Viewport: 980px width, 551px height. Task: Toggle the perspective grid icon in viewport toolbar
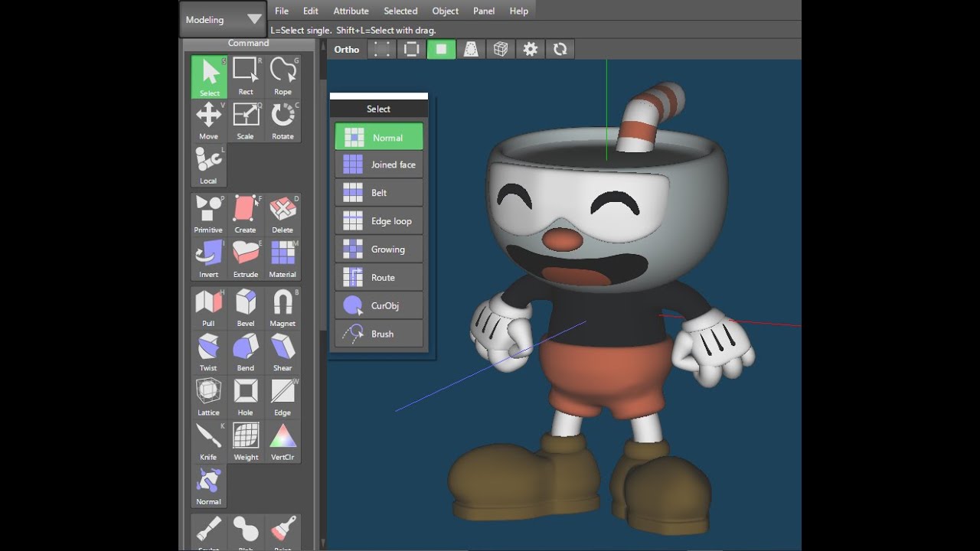coord(472,49)
